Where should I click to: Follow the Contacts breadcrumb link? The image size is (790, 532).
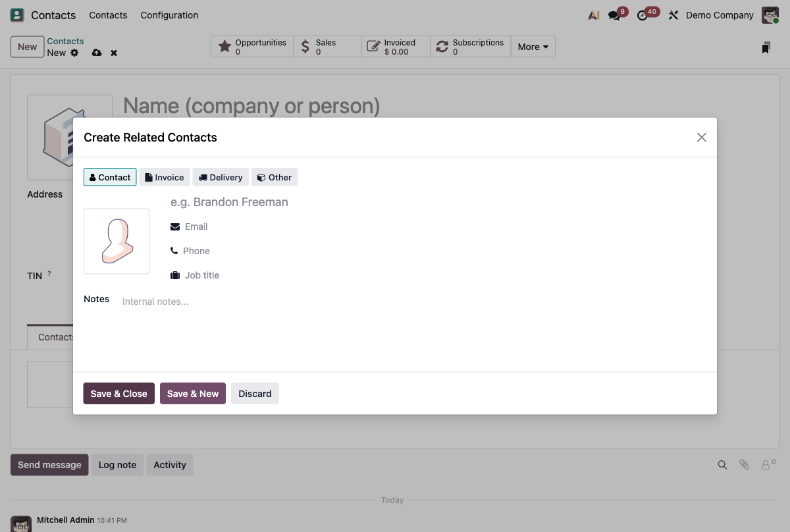click(x=65, y=41)
